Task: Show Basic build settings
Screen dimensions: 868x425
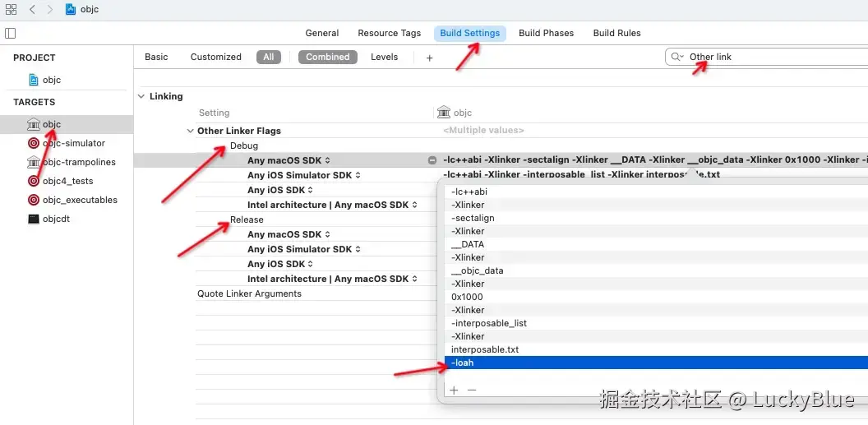Action: tap(156, 57)
